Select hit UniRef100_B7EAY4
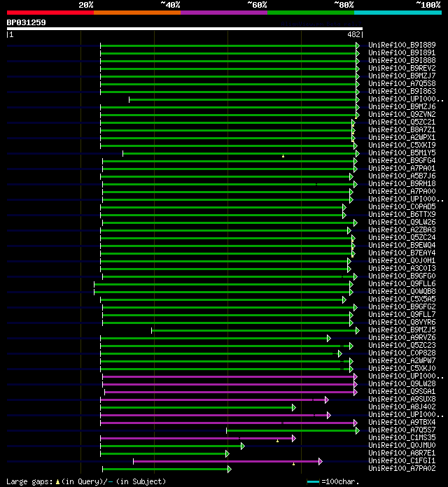This screenshot has width=448, height=487. 402,253
